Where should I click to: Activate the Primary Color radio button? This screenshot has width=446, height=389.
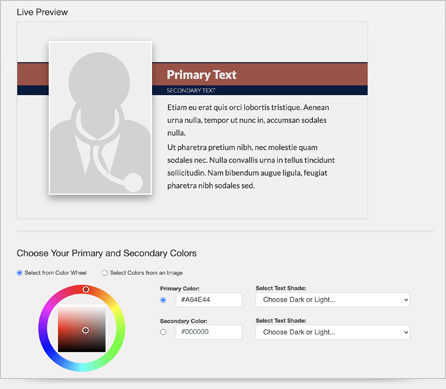(x=163, y=300)
